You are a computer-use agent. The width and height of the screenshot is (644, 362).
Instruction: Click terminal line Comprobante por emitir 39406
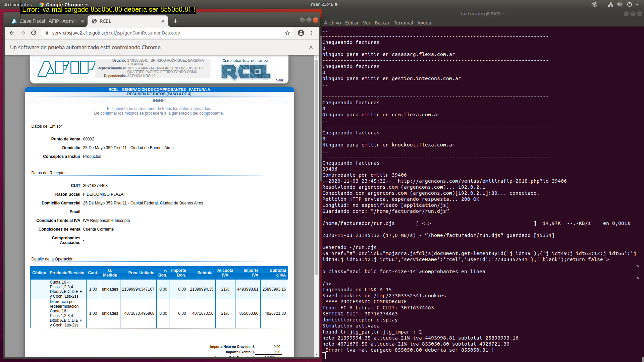(x=364, y=175)
